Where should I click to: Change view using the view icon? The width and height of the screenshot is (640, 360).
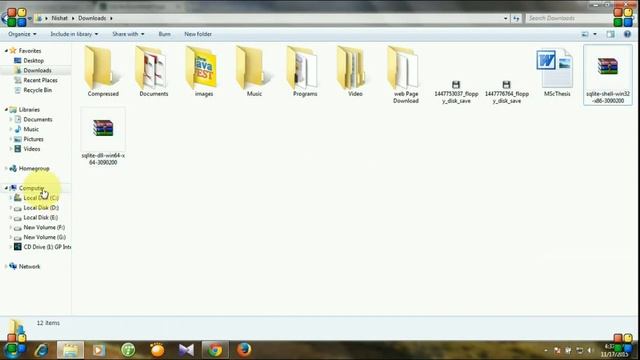coord(585,34)
